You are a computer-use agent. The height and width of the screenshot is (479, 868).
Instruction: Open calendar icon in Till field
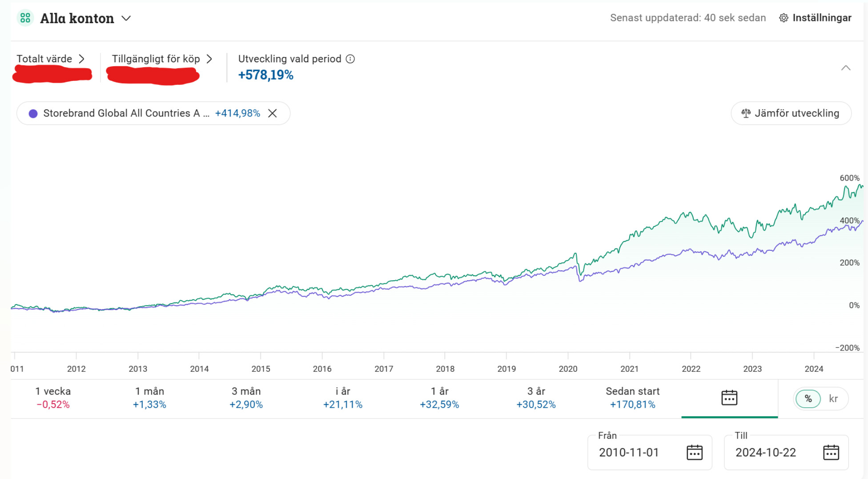coord(831,452)
